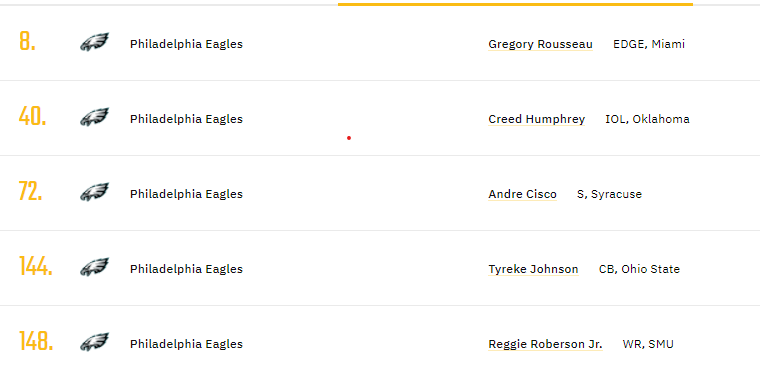Select pick number 148

point(36,341)
